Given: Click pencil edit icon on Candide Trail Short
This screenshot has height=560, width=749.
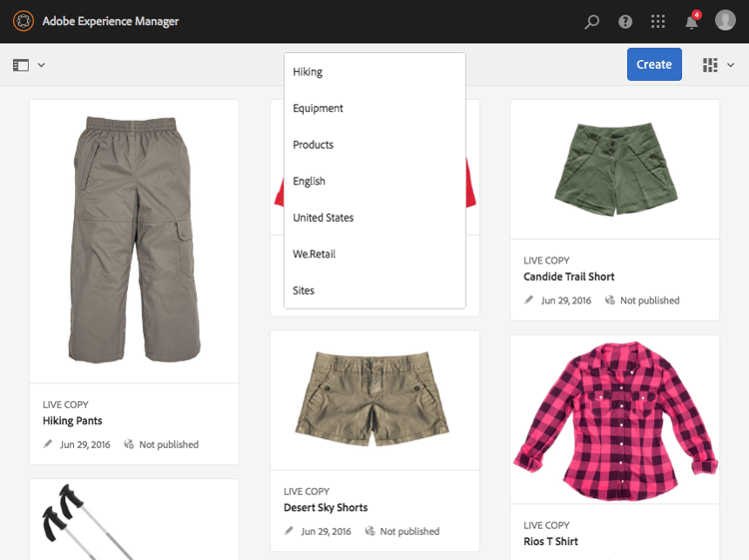Looking at the screenshot, I should 528,299.
